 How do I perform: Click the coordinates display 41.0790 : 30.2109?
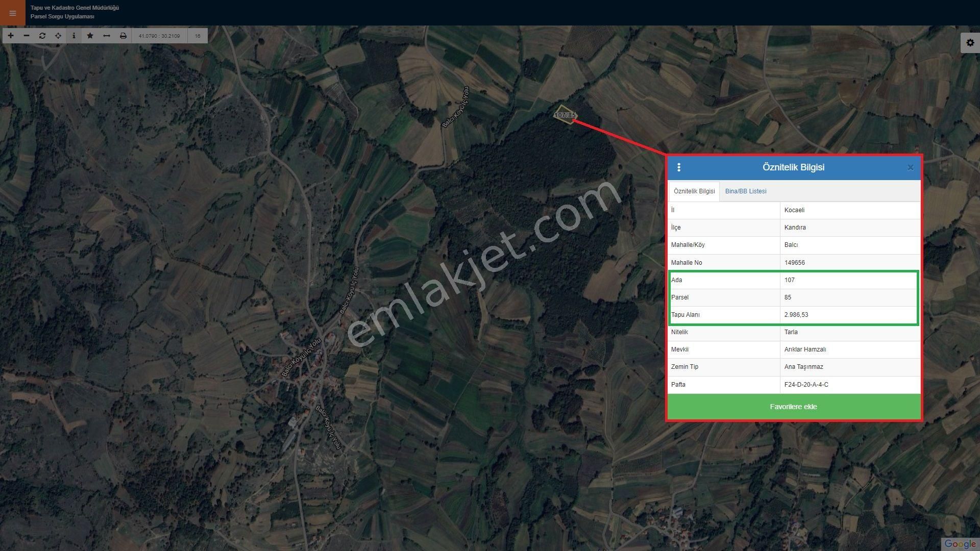[159, 36]
